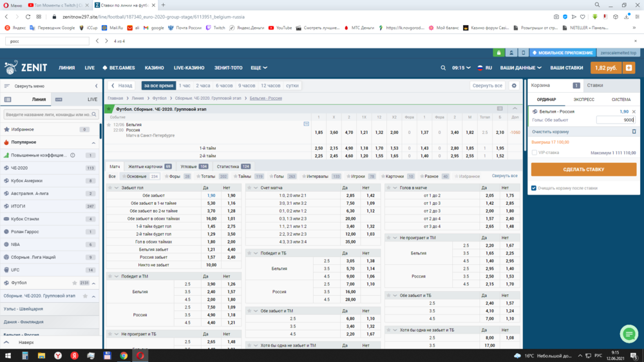
Task: Click the trash icon to clear the basket
Action: click(634, 131)
